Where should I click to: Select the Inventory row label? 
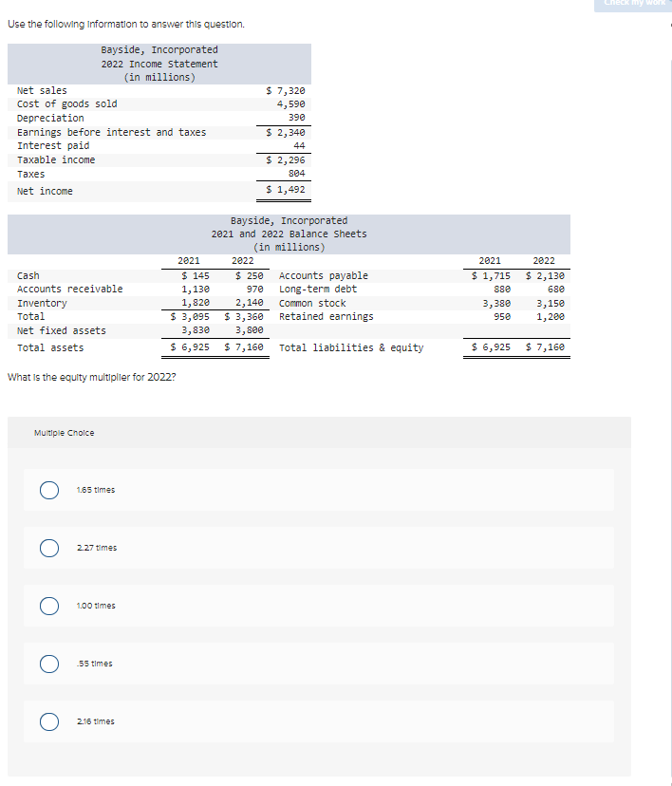coord(42,303)
